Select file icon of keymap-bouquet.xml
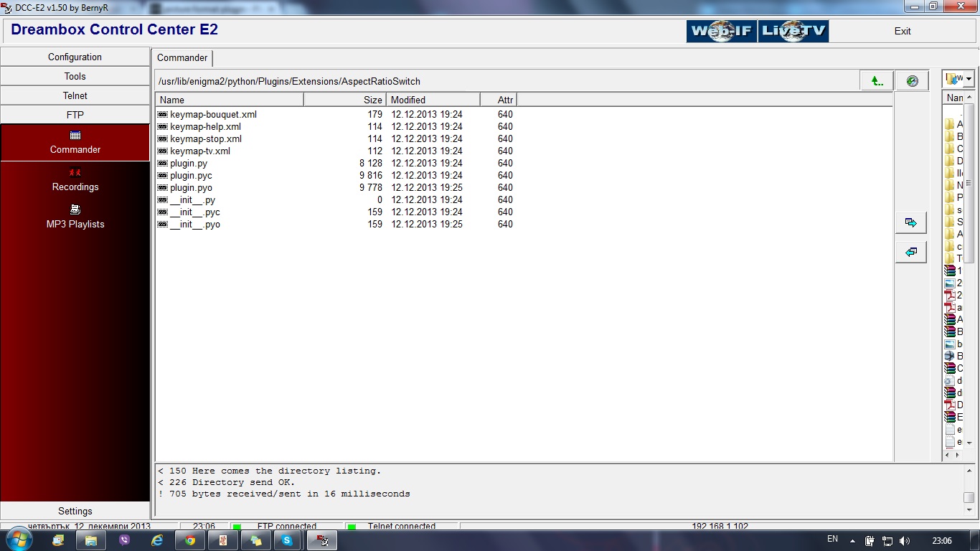Image resolution: width=980 pixels, height=551 pixels. pyautogui.click(x=163, y=114)
